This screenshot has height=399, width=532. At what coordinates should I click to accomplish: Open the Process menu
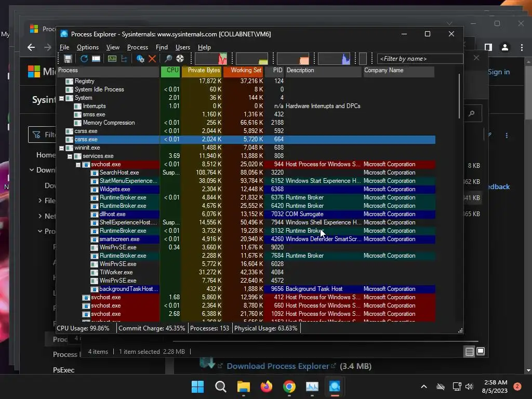point(137,47)
